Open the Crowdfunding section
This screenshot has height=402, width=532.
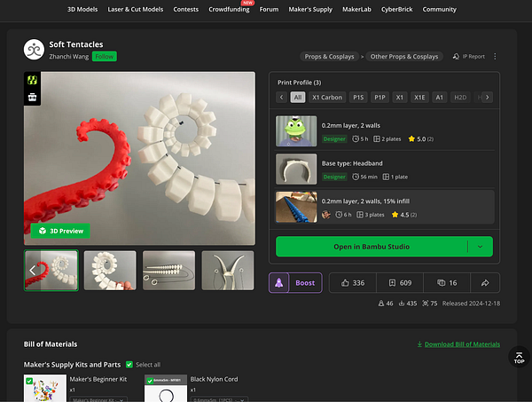(229, 10)
